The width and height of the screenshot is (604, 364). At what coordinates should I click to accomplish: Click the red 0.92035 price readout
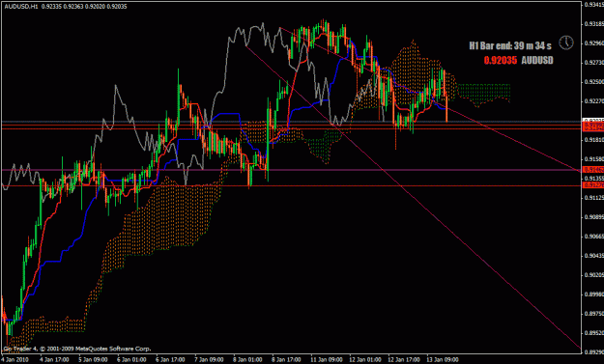pyautogui.click(x=501, y=61)
